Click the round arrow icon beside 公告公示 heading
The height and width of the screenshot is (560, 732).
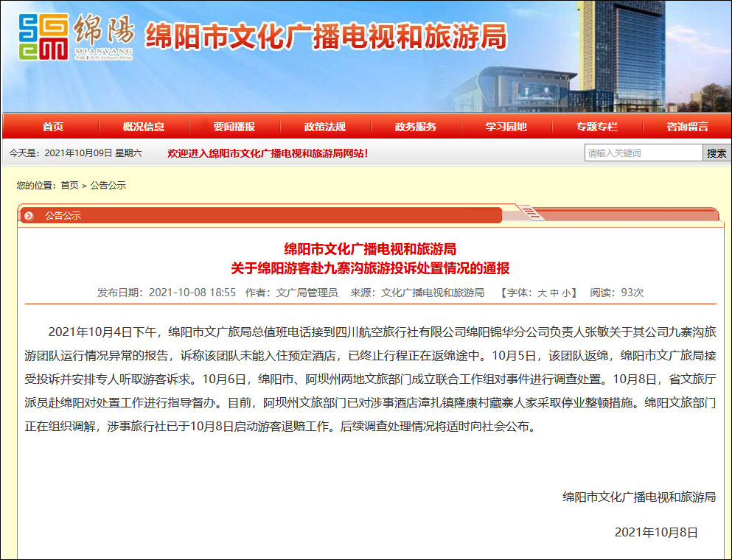(29, 216)
